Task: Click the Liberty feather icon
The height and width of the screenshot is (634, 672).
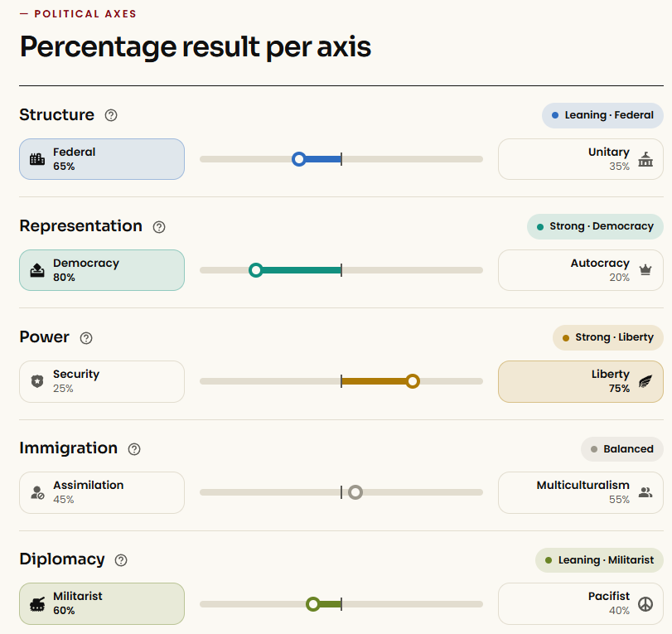Action: pos(645,381)
